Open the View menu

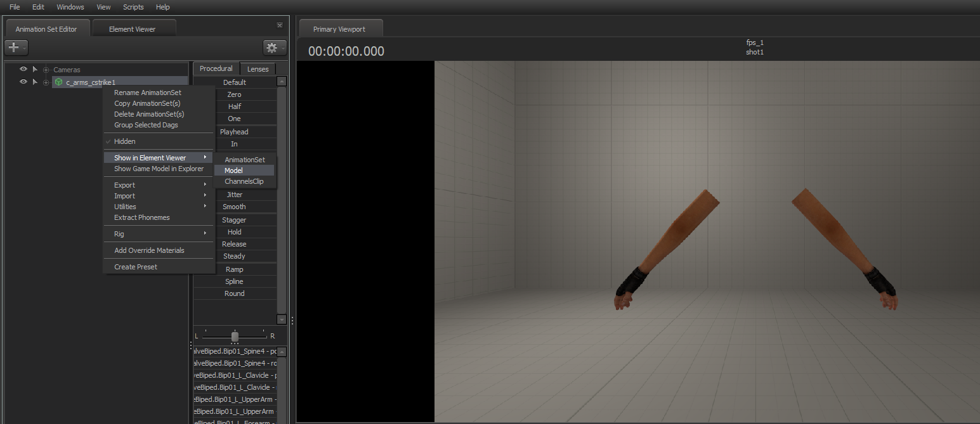point(103,7)
